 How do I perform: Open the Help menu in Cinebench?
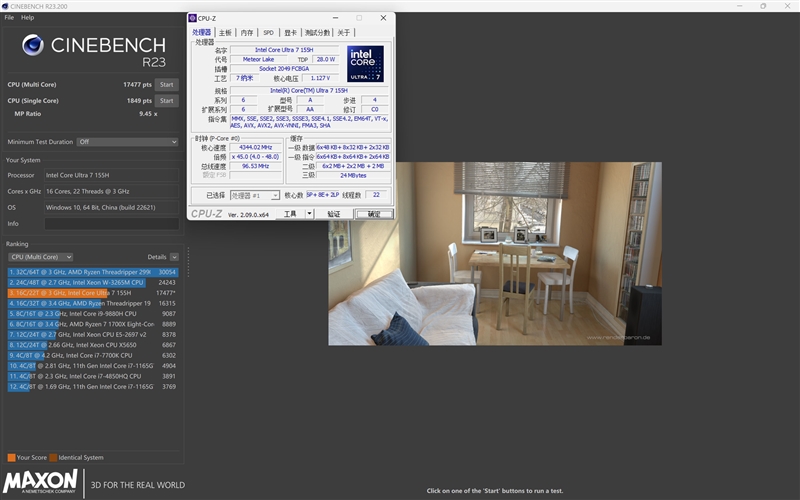(28, 17)
